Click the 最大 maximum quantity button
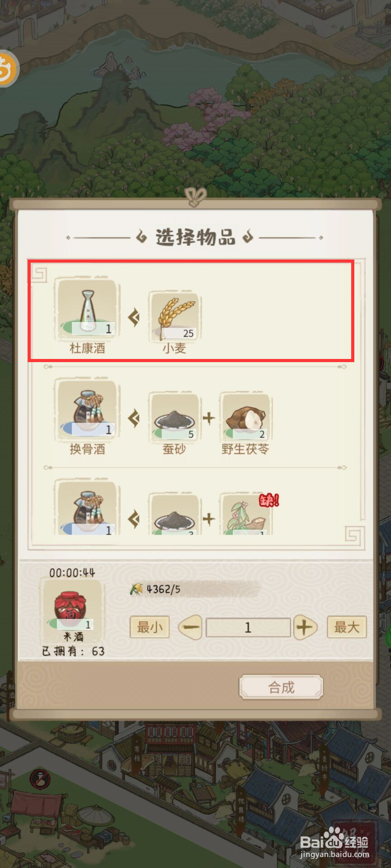Screen dimensions: 391x868 click(x=347, y=627)
